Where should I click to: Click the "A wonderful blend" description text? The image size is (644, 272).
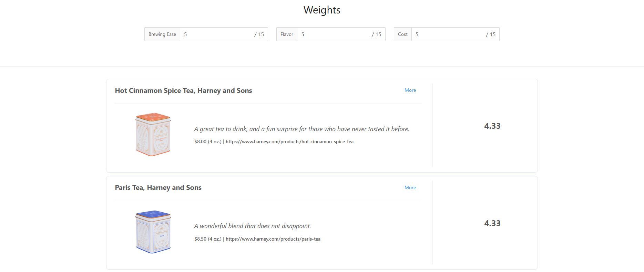252,226
